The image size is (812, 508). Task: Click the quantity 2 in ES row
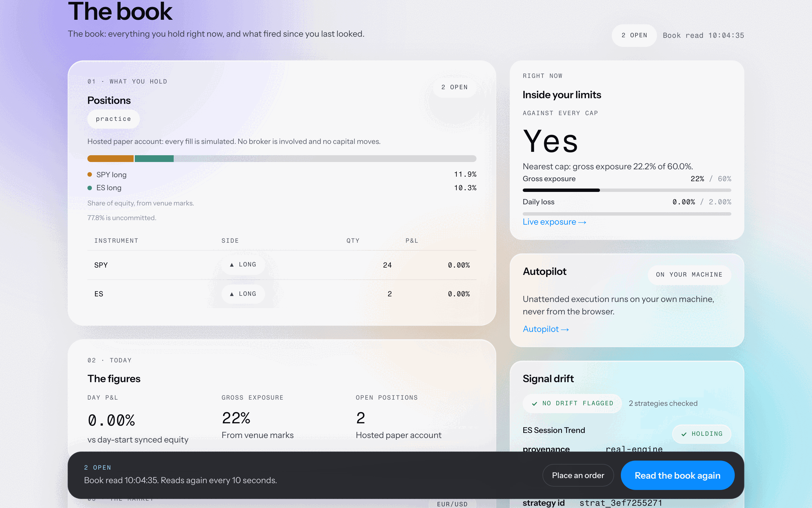tap(390, 294)
